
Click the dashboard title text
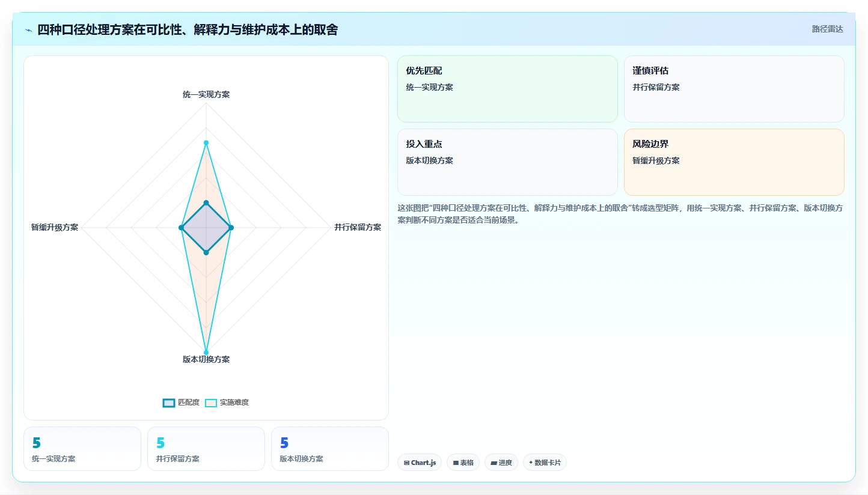coord(188,29)
